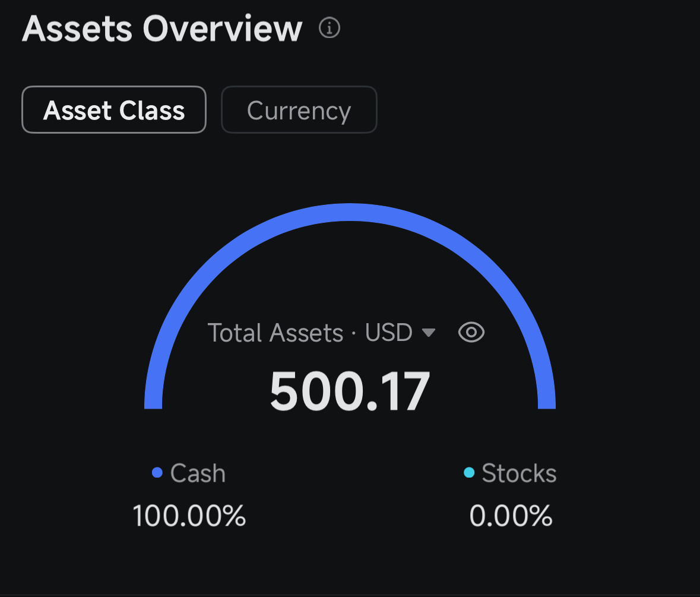
Task: Select the Asset Class tab
Action: point(114,110)
